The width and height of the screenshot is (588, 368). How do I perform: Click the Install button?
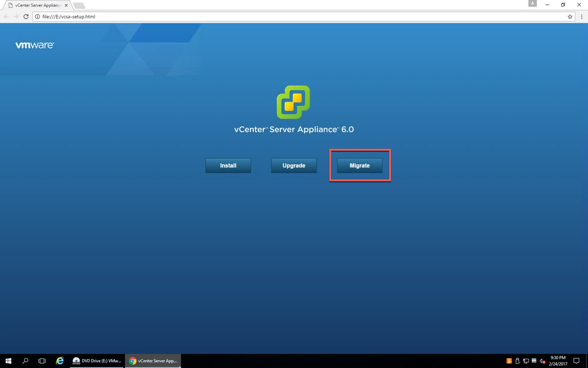pos(228,165)
